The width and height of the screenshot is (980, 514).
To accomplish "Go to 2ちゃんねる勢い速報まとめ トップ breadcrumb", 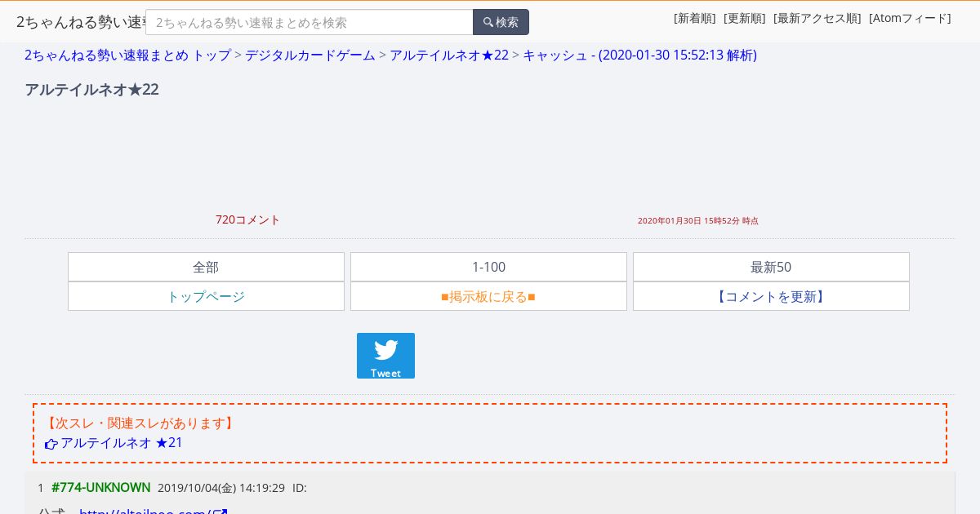I will click(x=127, y=55).
